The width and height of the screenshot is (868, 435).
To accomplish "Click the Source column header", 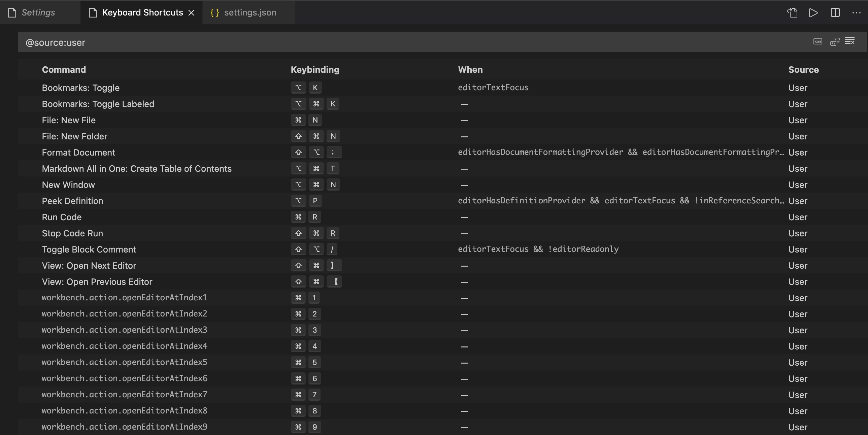I will (x=803, y=70).
